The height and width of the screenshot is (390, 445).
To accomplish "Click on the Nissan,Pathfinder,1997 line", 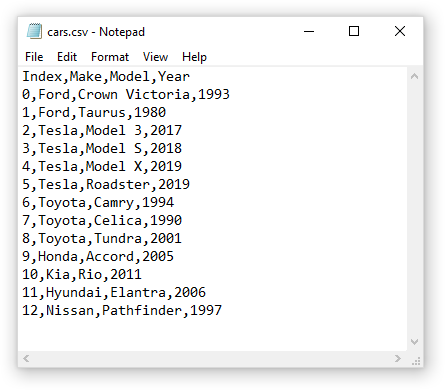I will (122, 311).
